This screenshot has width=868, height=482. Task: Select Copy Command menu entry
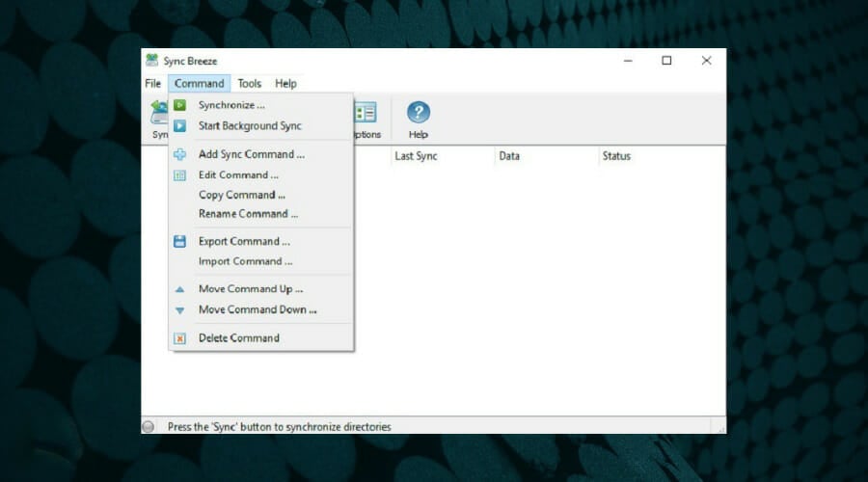[x=241, y=195]
